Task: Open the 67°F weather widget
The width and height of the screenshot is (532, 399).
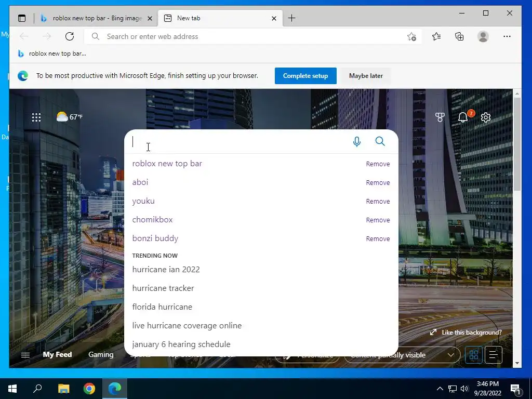Action: click(x=69, y=117)
